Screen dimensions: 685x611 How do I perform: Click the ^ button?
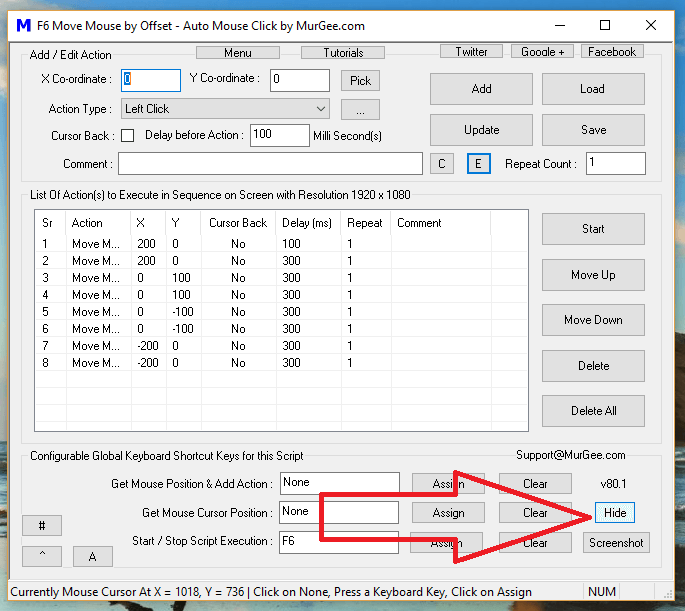42,556
